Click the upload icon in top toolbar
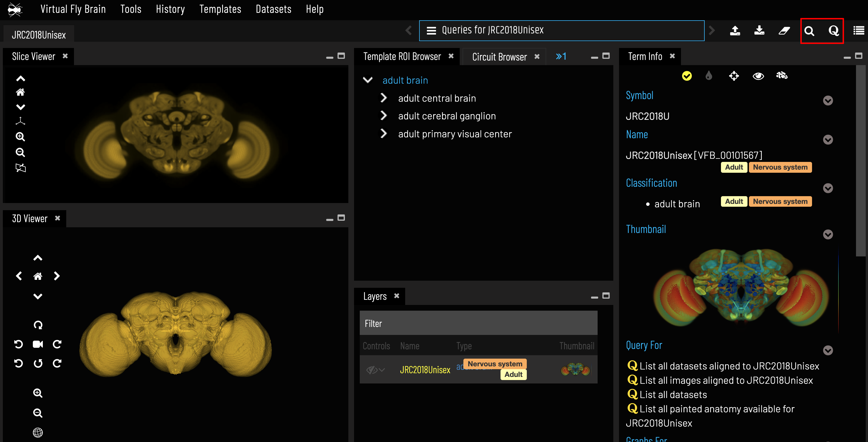 735,31
